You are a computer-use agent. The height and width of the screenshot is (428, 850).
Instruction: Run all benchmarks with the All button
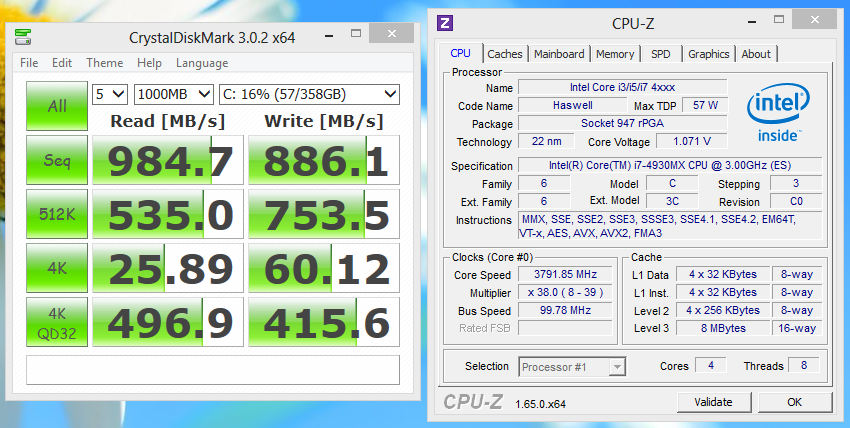[57, 106]
